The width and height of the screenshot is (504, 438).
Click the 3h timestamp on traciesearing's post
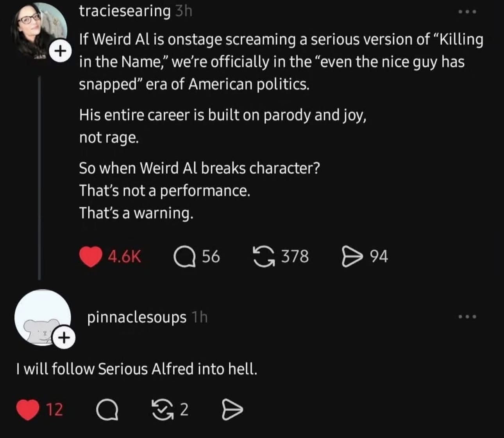tap(183, 11)
